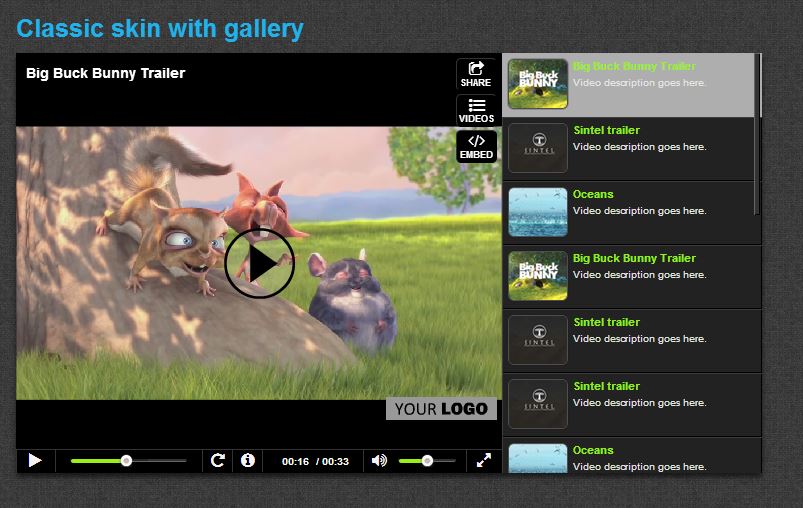Enter fullscreen with the expand arrows icon

(483, 460)
